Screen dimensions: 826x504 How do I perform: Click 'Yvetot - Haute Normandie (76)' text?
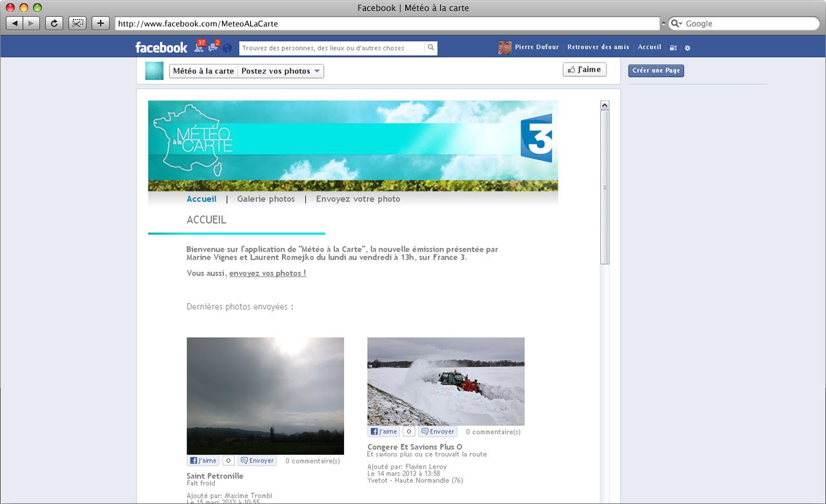pos(415,480)
